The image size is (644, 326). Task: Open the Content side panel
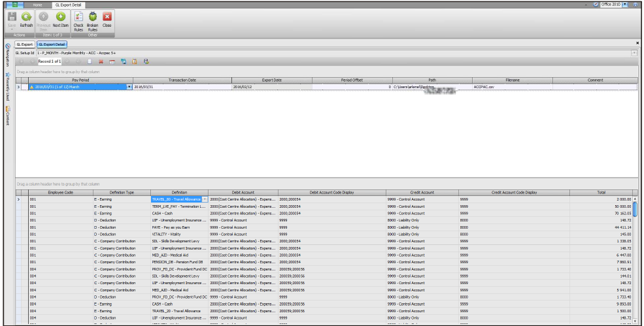7,116
